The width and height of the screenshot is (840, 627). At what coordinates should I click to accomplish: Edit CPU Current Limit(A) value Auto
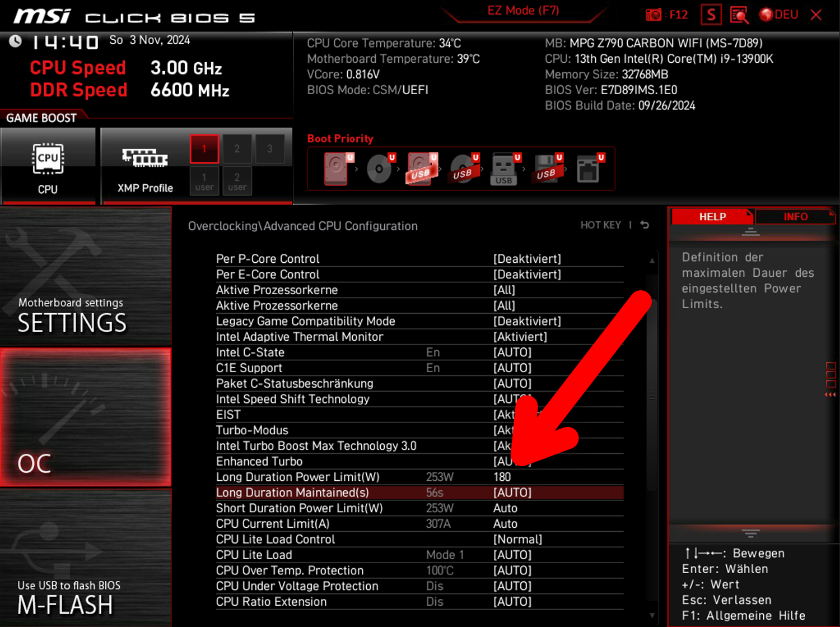505,524
